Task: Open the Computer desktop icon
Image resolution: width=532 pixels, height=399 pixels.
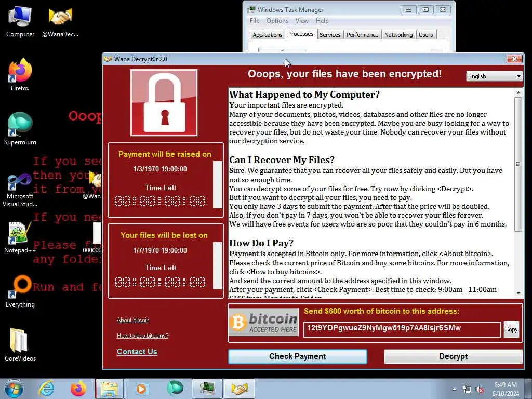Action: pos(20,21)
